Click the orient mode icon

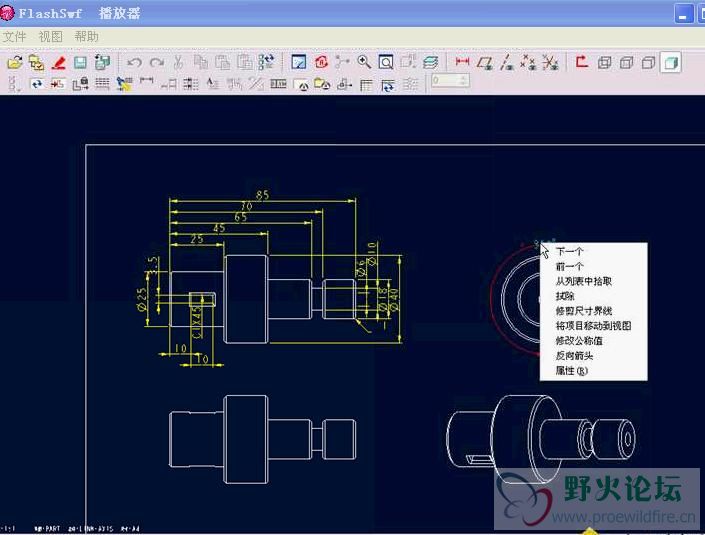point(343,62)
